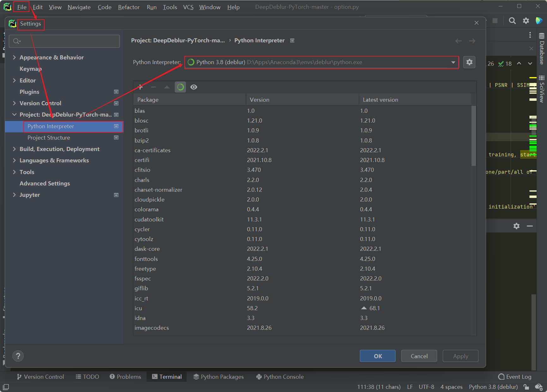
Task: Open the Problems tool window
Action: tap(125, 377)
